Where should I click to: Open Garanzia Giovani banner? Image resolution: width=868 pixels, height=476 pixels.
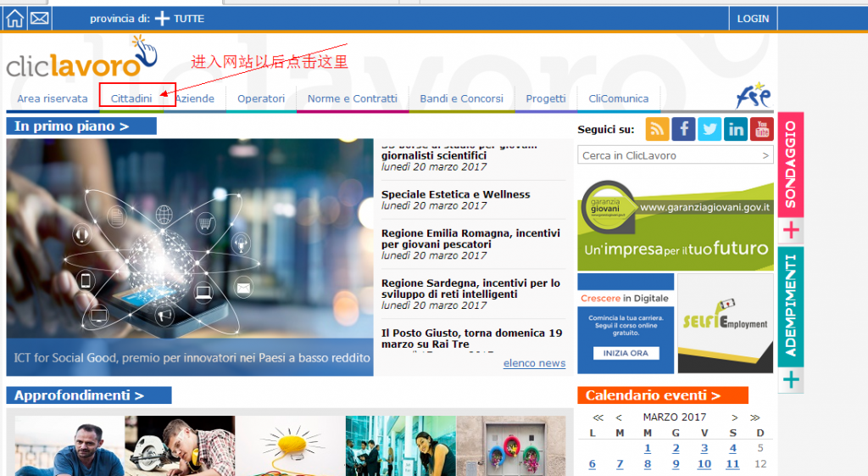tap(676, 225)
